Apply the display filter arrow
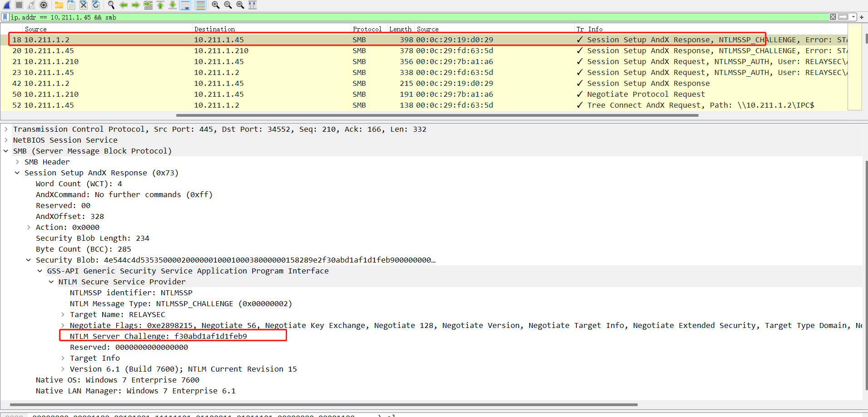The height and width of the screenshot is (417, 868). click(x=843, y=17)
